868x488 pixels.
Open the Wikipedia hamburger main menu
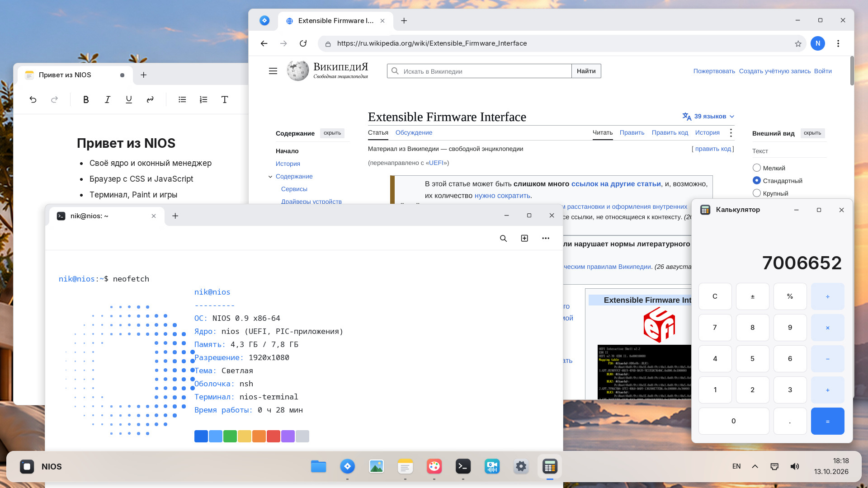coord(273,71)
